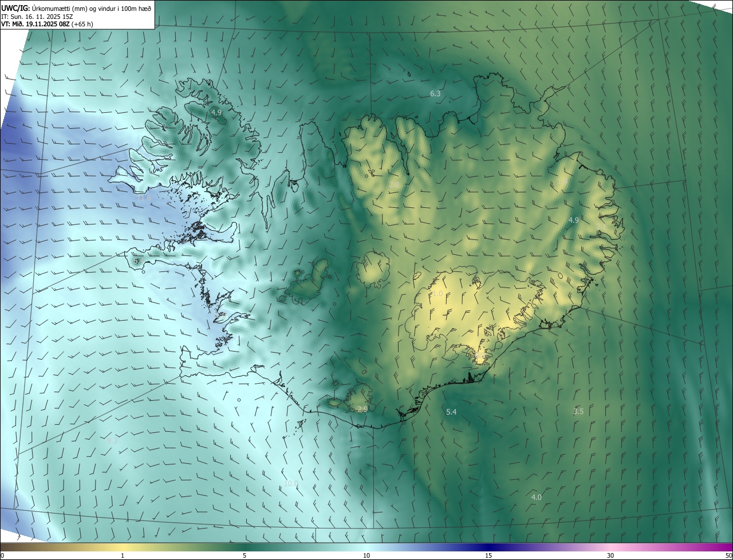This screenshot has height=560, width=733.
Task: Click the 2.9 value near the south coast glacier
Action: point(362,409)
